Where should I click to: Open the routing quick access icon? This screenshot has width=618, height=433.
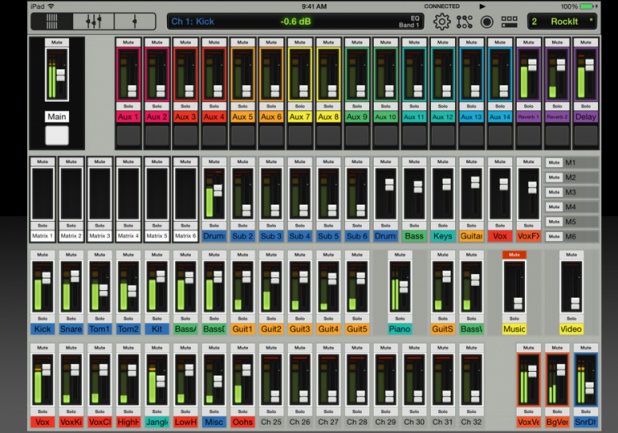[464, 22]
